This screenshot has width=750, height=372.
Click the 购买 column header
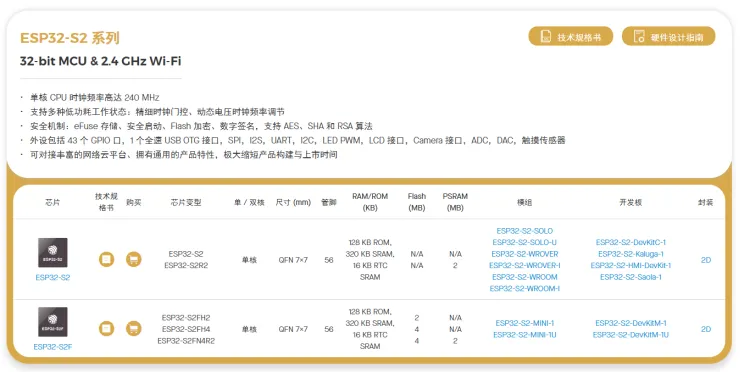133,202
